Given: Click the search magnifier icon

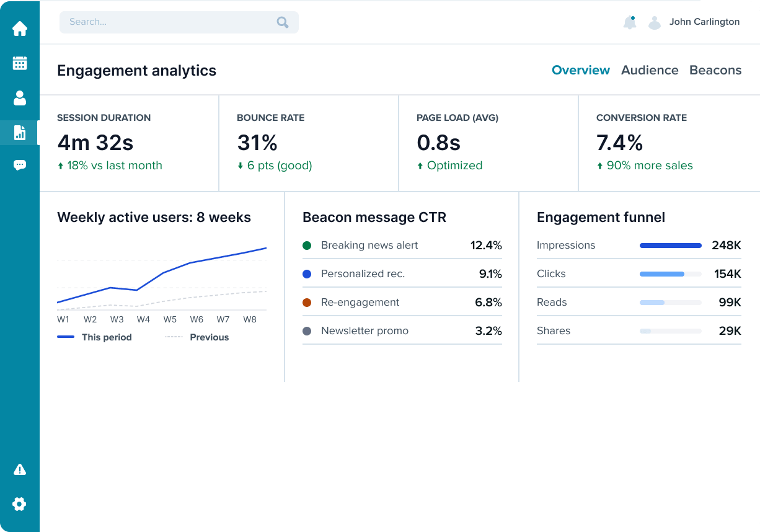Looking at the screenshot, I should point(283,22).
